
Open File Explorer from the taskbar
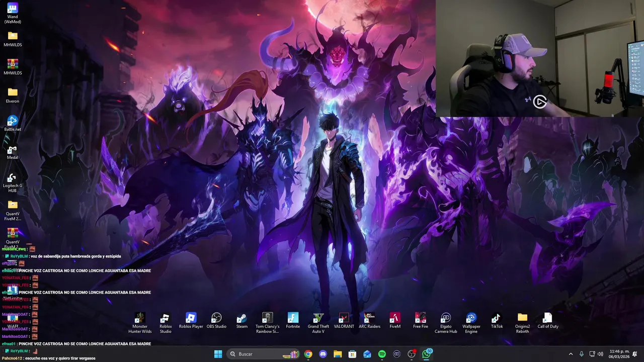click(x=338, y=354)
